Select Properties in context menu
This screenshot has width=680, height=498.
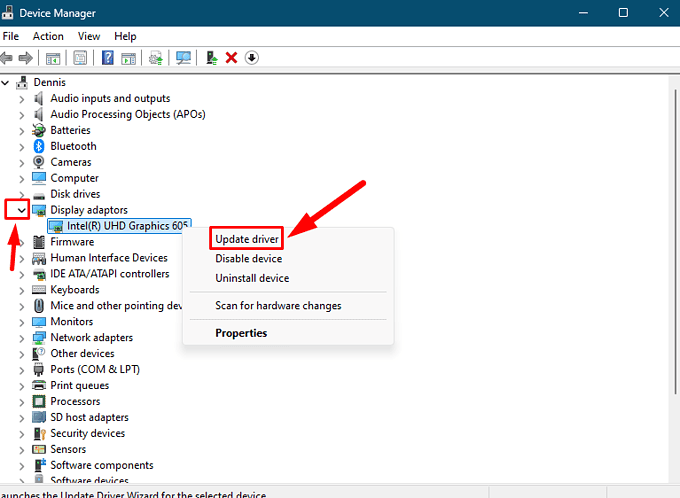[241, 333]
